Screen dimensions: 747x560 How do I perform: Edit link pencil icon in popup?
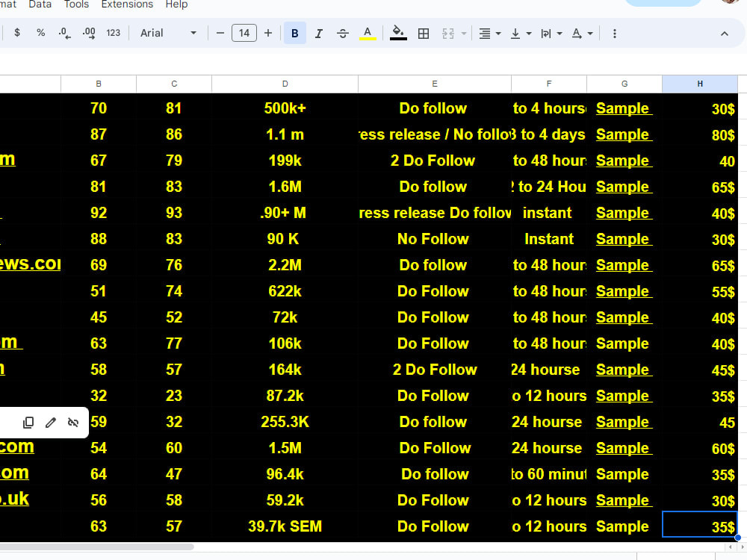[51, 423]
